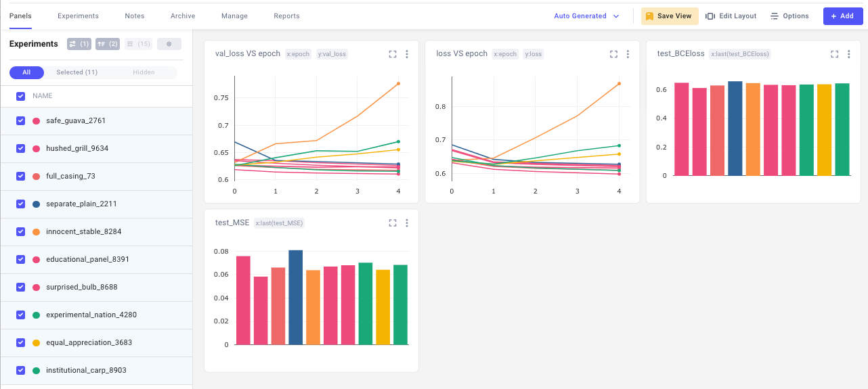Viewport: 868px width, 389px height.
Task: Show only Selected (11) experiments
Action: point(77,72)
